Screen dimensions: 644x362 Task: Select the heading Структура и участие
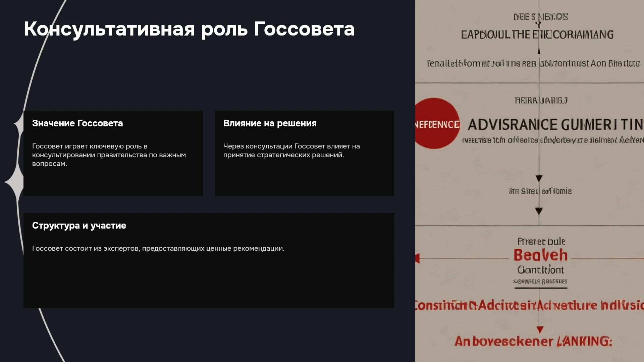tap(79, 226)
